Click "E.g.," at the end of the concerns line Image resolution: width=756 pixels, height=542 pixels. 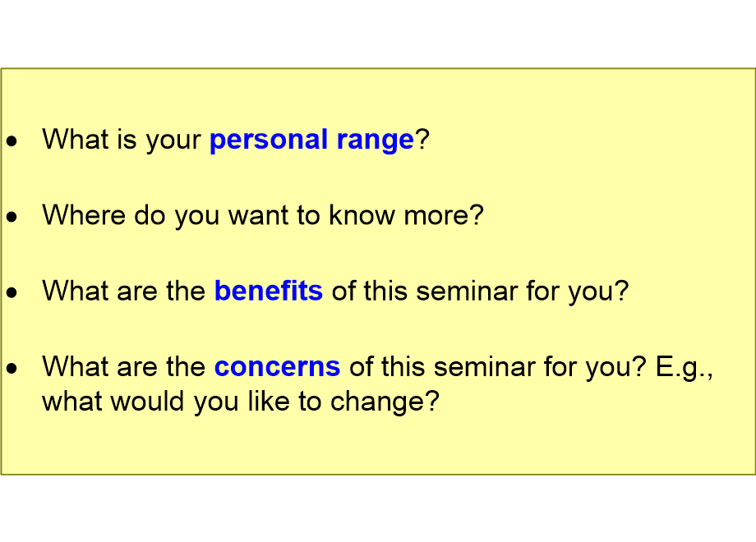(x=685, y=366)
